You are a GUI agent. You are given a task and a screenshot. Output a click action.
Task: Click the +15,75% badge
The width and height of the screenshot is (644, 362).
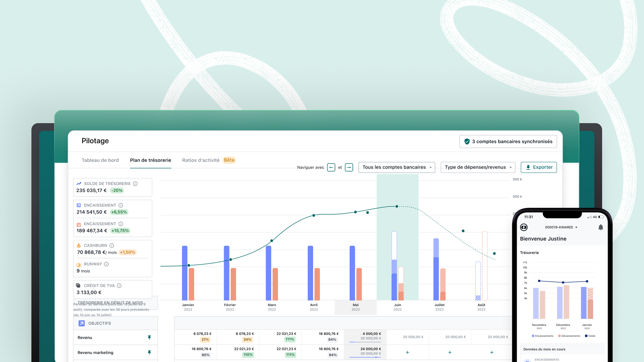(120, 231)
